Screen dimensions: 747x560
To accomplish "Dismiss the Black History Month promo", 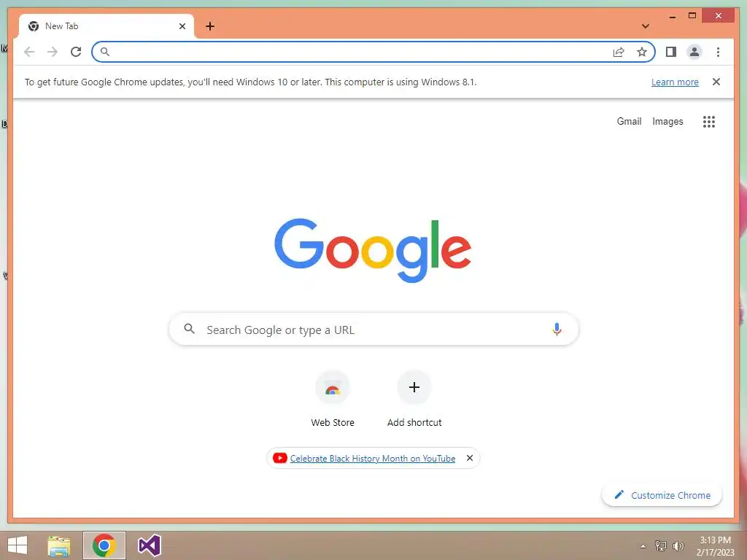I will (470, 458).
